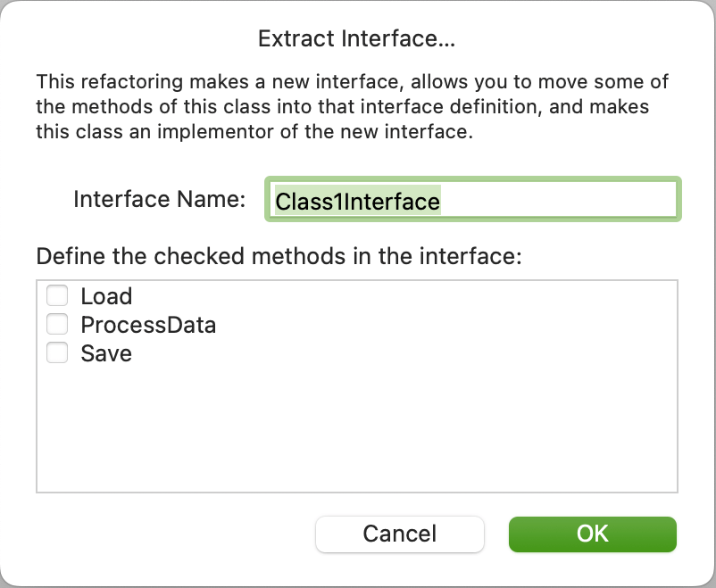Select the ProcessData method label
716x588 pixels.
point(148,325)
